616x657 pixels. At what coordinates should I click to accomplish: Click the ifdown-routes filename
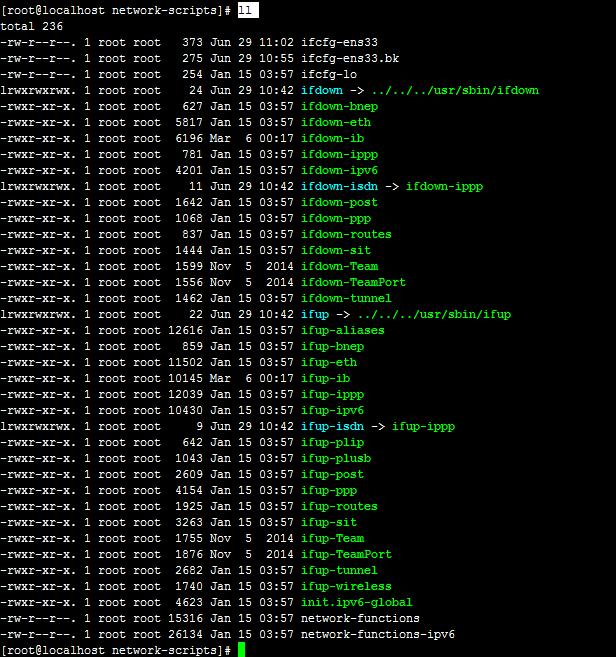pyautogui.click(x=346, y=234)
